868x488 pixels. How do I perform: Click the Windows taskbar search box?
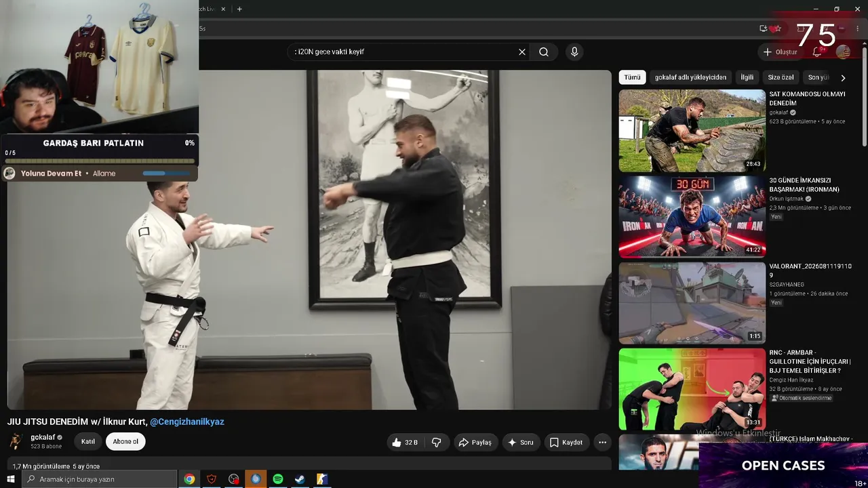[99, 479]
